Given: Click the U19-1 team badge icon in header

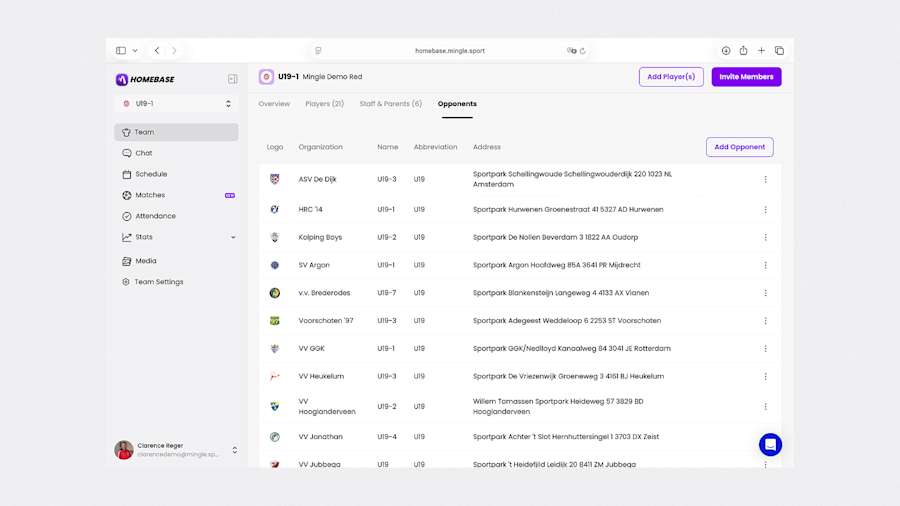Looking at the screenshot, I should click(x=266, y=77).
